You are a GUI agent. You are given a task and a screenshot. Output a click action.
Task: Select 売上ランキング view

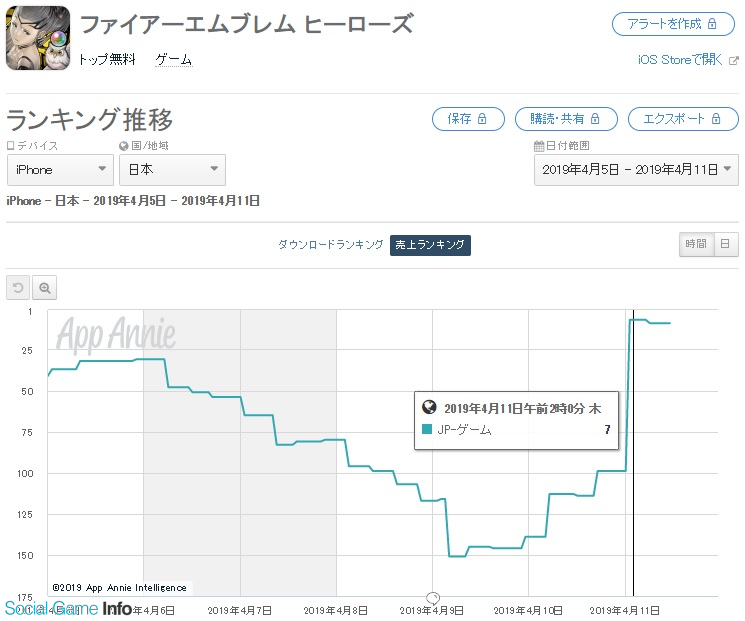430,245
